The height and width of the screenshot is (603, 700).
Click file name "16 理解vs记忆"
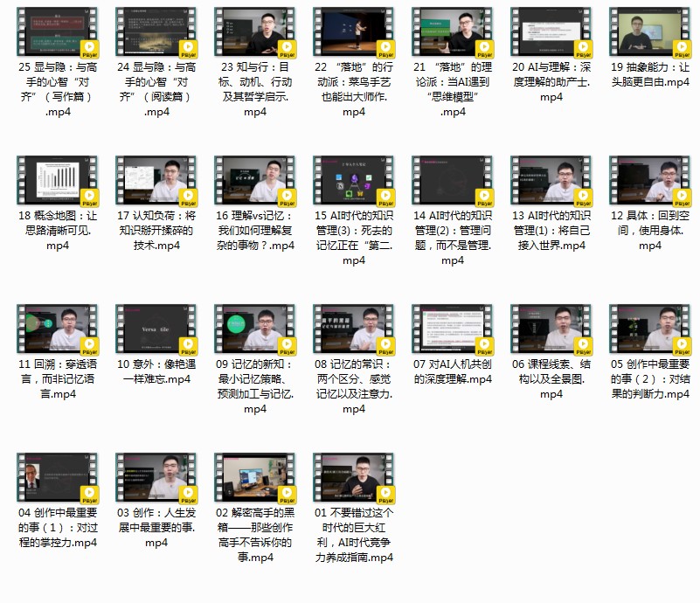point(255,231)
